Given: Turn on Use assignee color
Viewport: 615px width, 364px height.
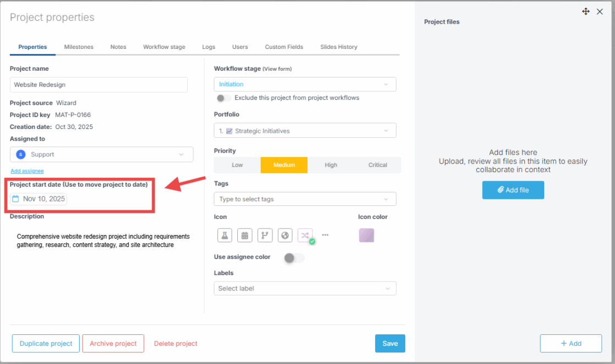Looking at the screenshot, I should click(294, 257).
